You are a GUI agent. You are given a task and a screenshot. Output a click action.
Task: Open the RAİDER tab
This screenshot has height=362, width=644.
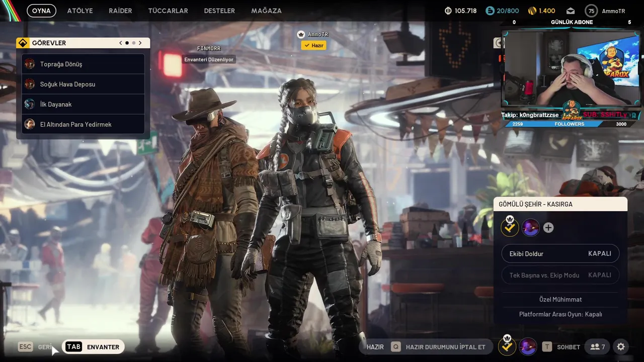tap(120, 11)
